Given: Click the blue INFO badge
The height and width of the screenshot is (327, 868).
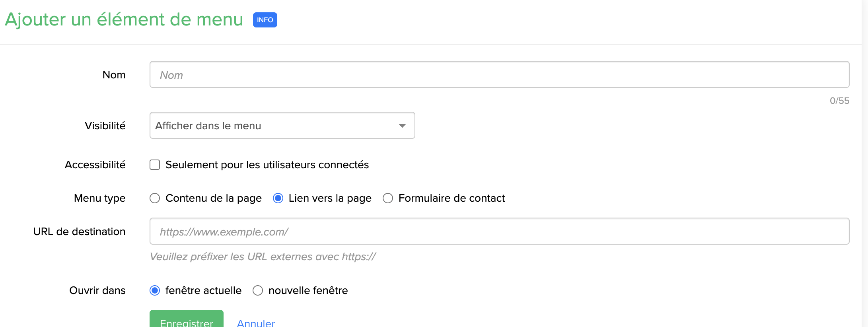Looking at the screenshot, I should [x=265, y=20].
